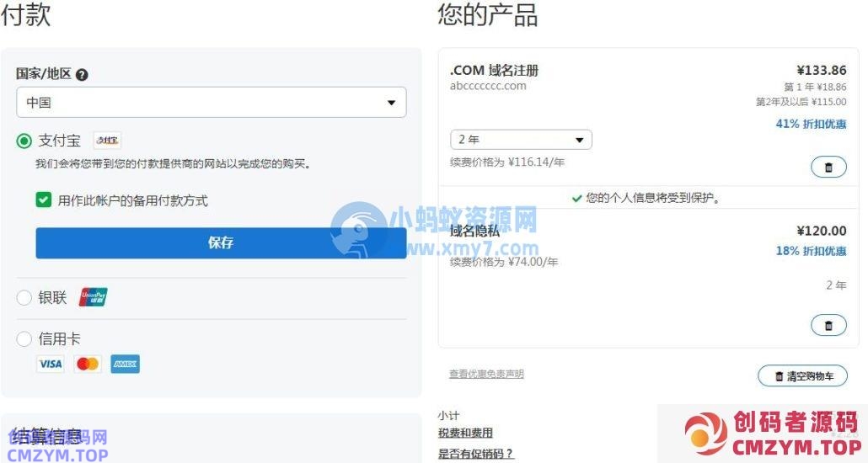Screen dimensions: 868x463
Task: Choose the 信用卡 payment method
Action: click(24, 339)
